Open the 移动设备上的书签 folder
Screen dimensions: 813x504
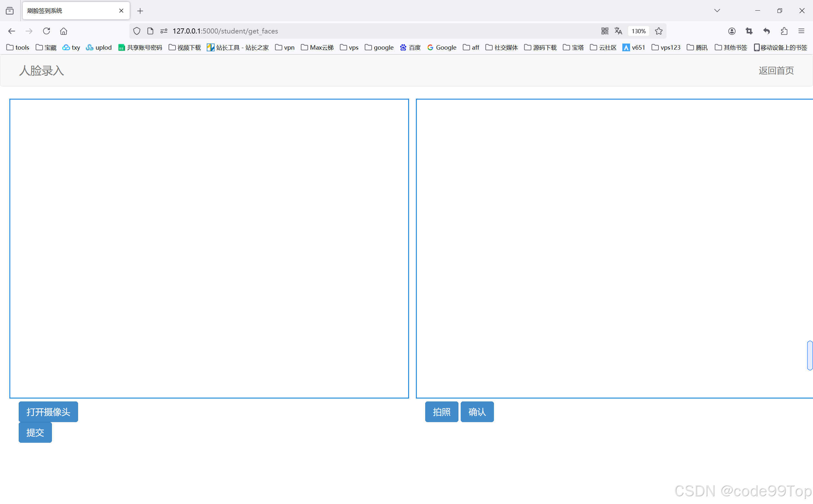pyautogui.click(x=780, y=47)
